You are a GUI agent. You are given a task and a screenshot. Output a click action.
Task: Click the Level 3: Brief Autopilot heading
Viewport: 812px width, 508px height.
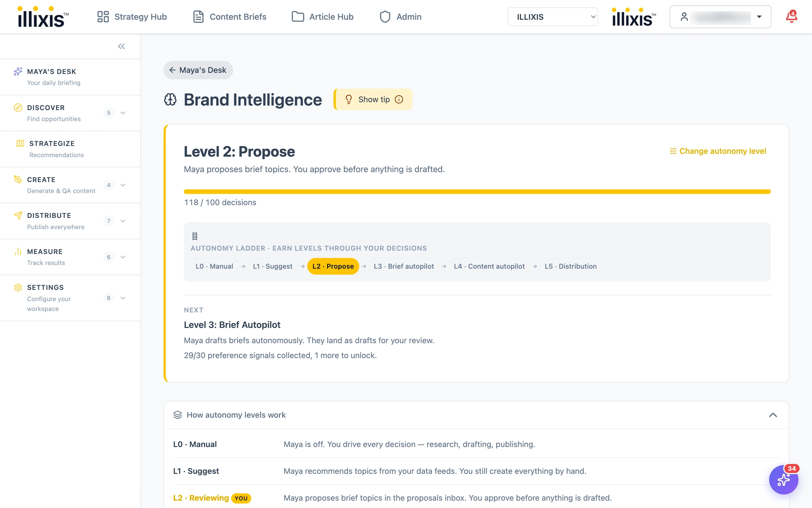point(232,325)
